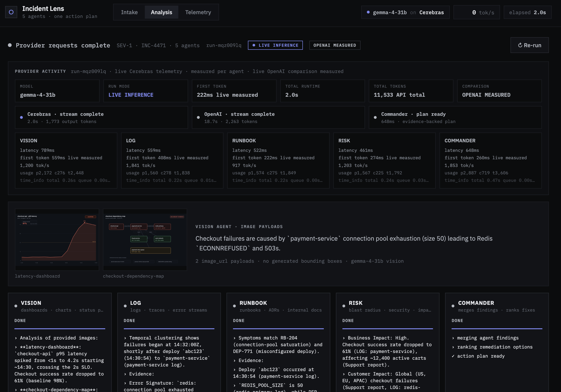The width and height of the screenshot is (561, 392).
Task: Click the RUNBOOK agent panel status dot
Action: (235, 306)
